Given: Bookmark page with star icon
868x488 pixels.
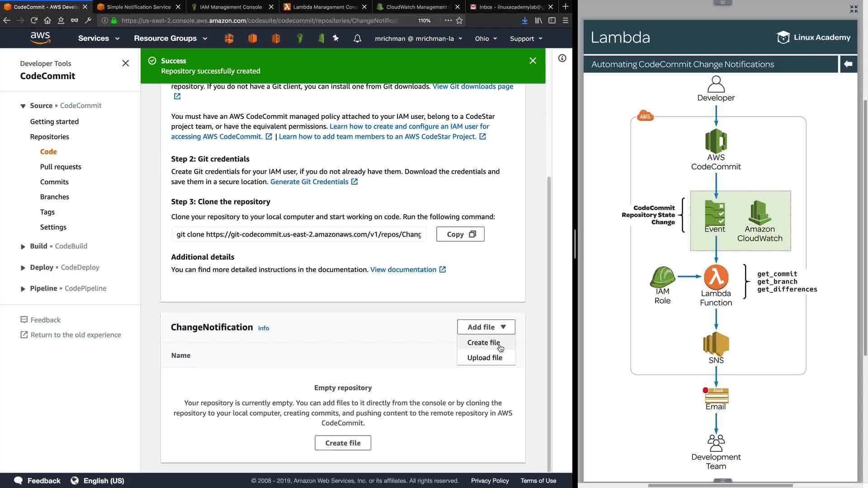Looking at the screenshot, I should click(459, 20).
